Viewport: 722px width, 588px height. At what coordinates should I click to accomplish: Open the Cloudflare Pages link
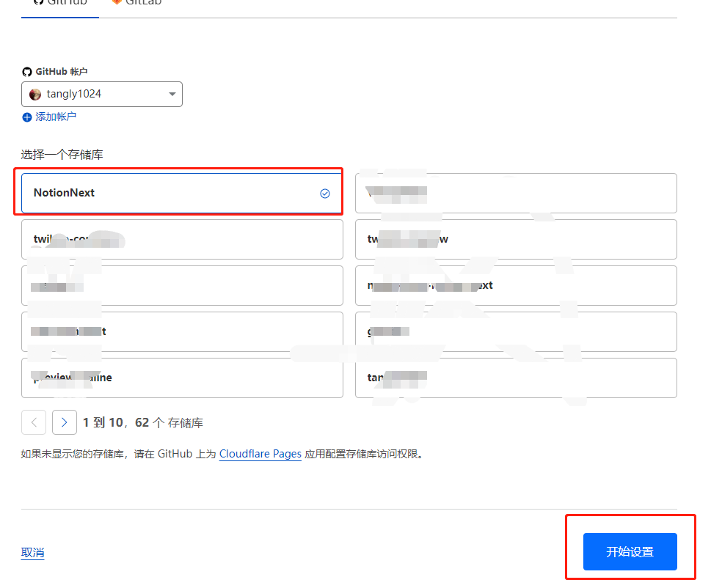pyautogui.click(x=260, y=454)
